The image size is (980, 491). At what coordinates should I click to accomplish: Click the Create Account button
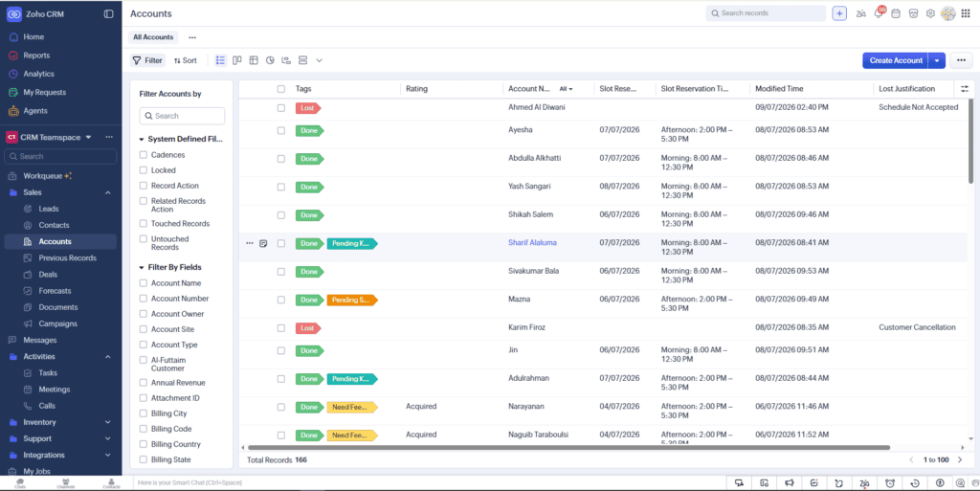pyautogui.click(x=896, y=60)
